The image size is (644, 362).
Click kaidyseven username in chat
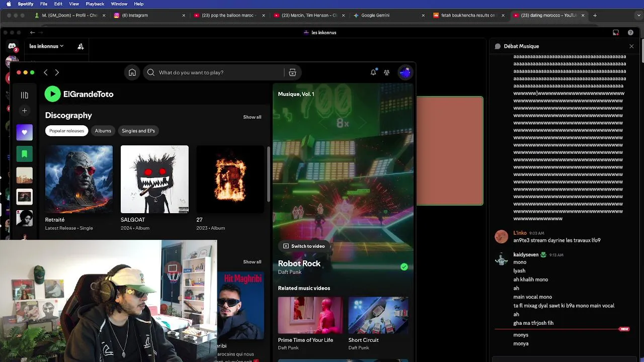pos(526,255)
